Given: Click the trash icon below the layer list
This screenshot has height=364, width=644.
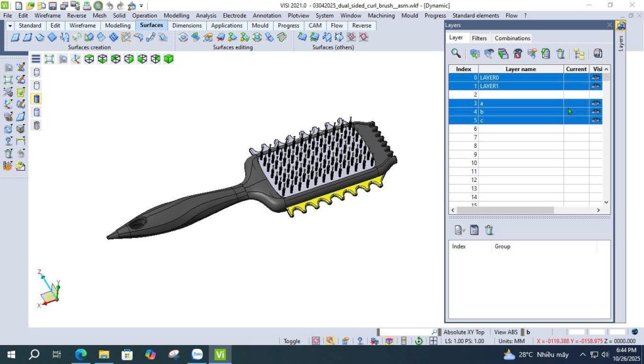Looking at the screenshot, I should pyautogui.click(x=489, y=230).
